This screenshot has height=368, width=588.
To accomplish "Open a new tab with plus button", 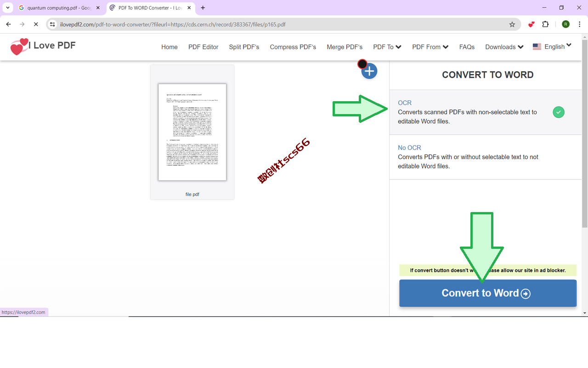I will coord(203,8).
